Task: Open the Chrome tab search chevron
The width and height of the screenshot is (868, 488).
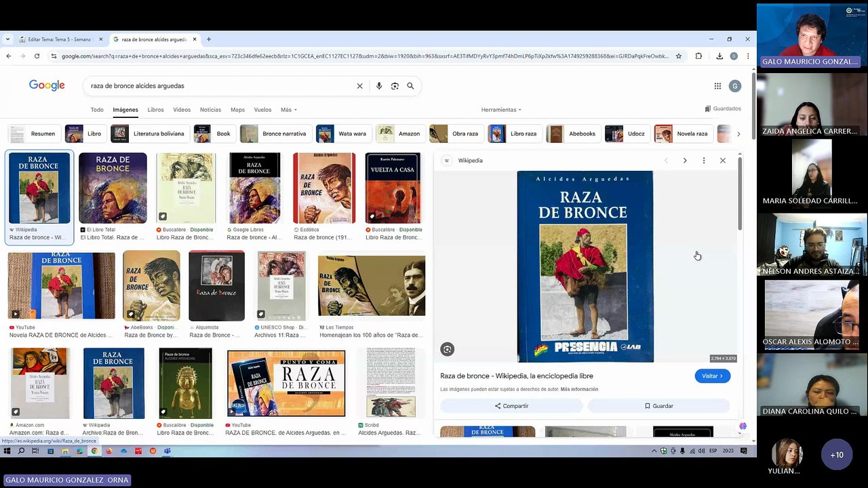Action: (7, 39)
